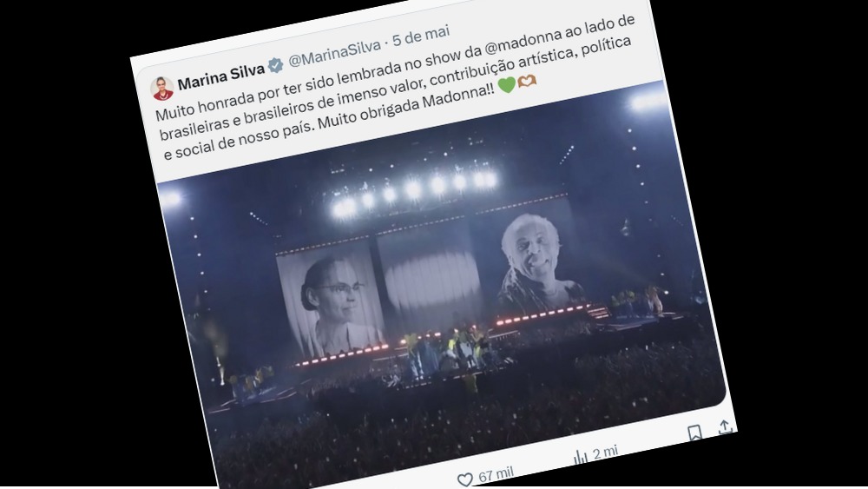Like the tweet with the heart icon
Screen dimensions: 868x489
465,479
